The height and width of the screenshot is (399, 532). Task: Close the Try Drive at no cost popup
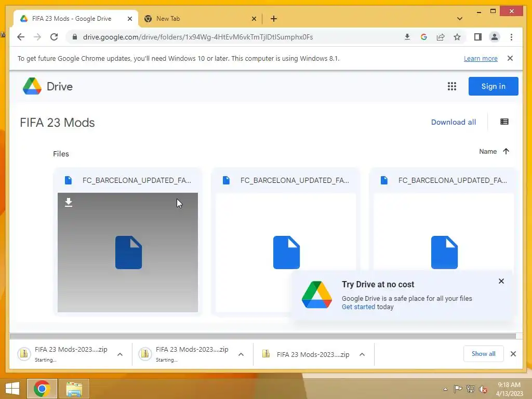tap(501, 281)
